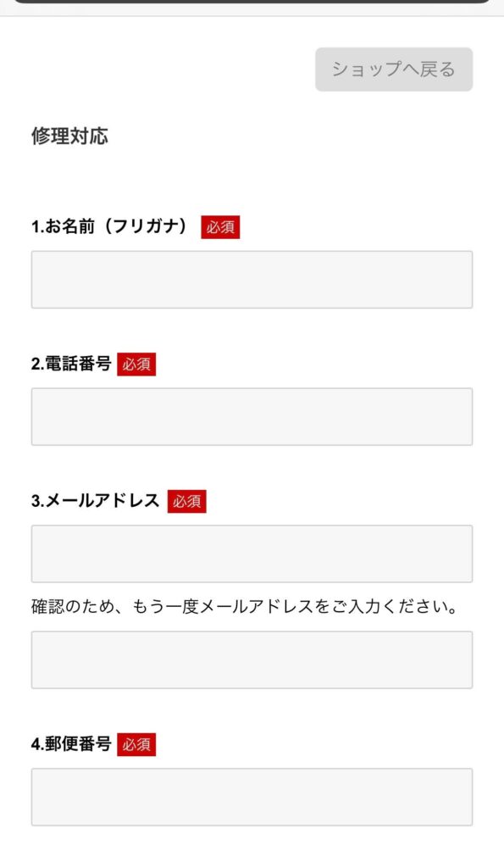The height and width of the screenshot is (868, 504).
Task: Click the 必須 badge beside お名前
Action: pos(220,227)
